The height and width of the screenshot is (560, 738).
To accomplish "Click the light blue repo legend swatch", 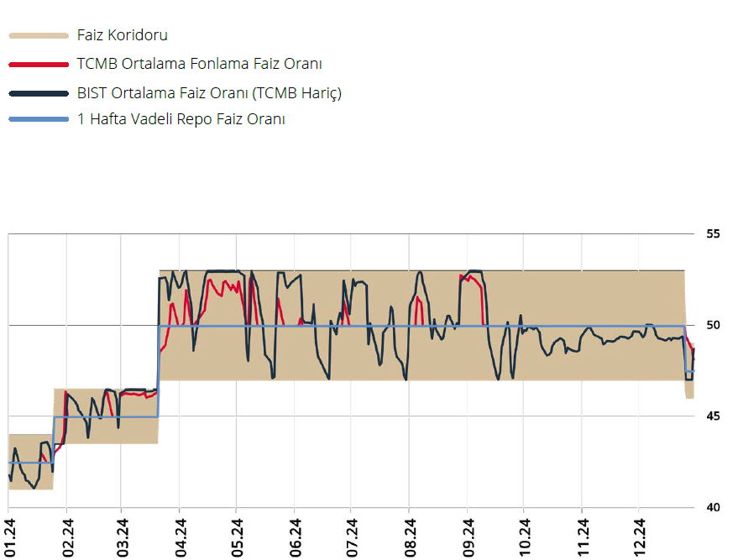I will point(39,119).
